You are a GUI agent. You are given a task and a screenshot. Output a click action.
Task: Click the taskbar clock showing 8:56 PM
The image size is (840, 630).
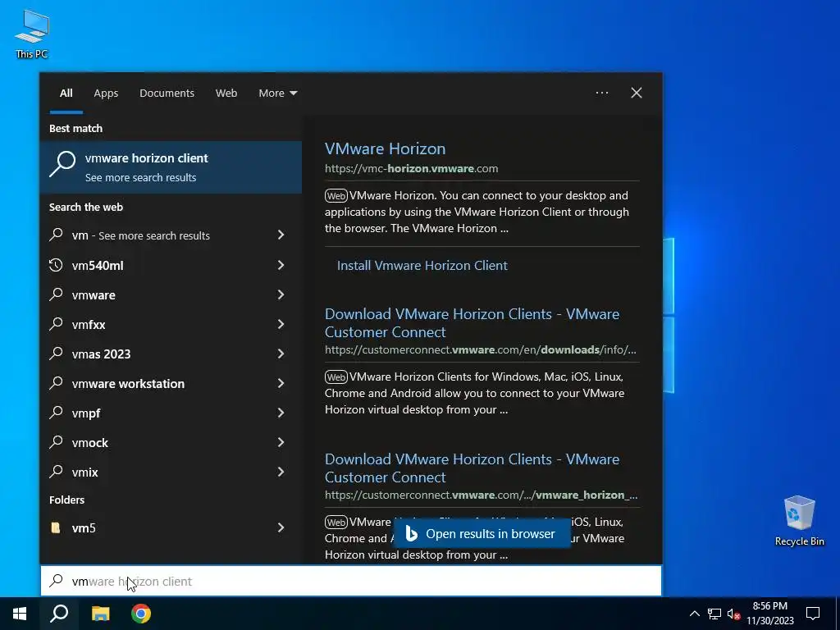click(x=769, y=614)
